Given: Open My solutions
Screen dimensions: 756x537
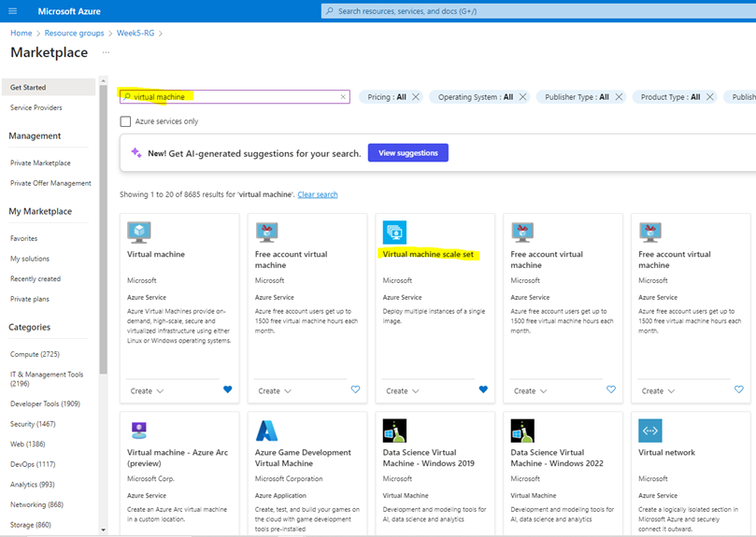Looking at the screenshot, I should [x=30, y=259].
